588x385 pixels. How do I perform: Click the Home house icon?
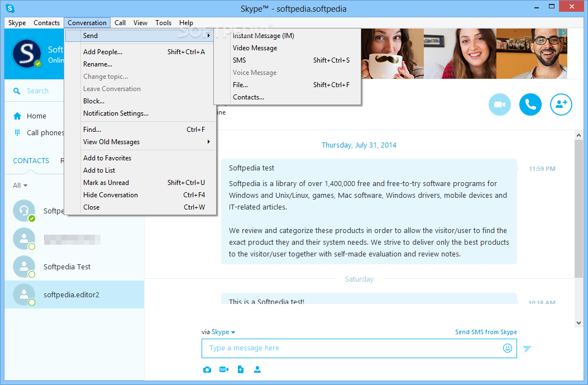coord(17,116)
